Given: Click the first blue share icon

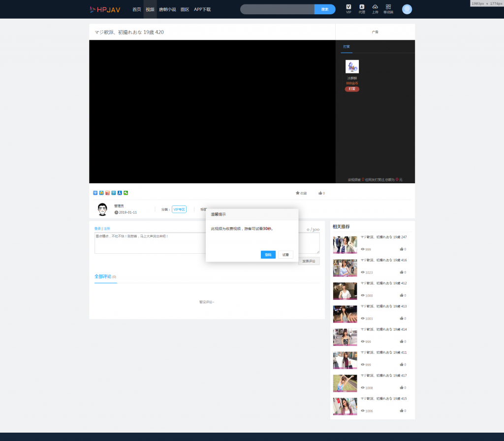Looking at the screenshot, I should (x=95, y=193).
